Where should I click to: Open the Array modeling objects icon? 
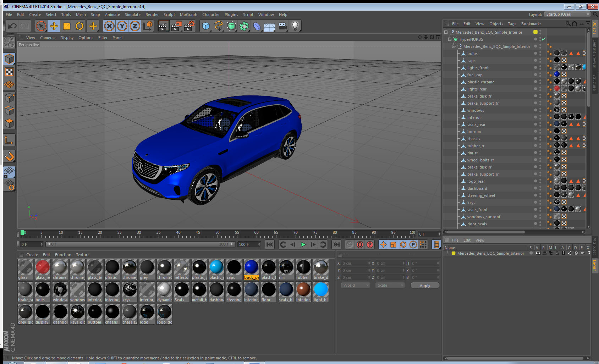click(x=244, y=26)
